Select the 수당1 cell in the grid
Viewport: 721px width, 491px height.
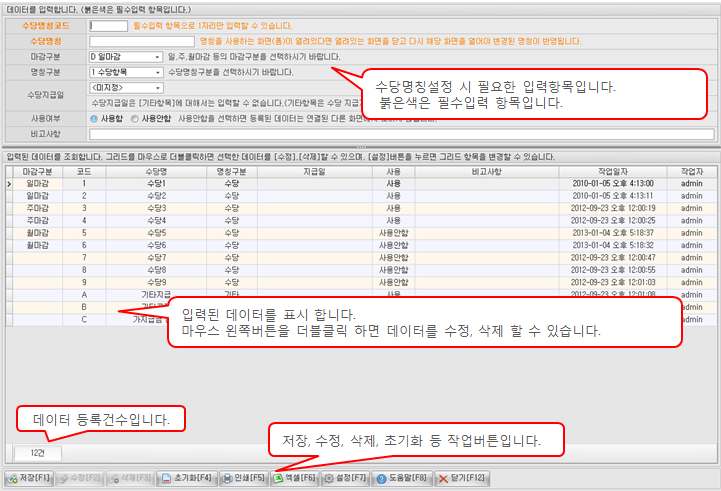[x=156, y=183]
